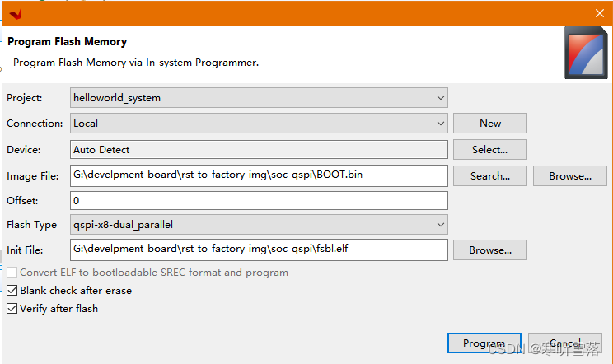
Task: Click Search... button for Image File
Action: (x=490, y=175)
